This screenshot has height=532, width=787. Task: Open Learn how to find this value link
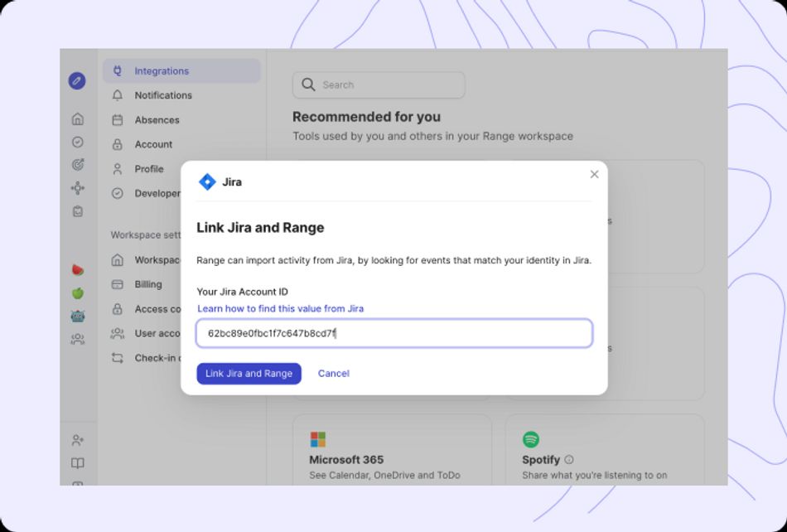point(281,308)
